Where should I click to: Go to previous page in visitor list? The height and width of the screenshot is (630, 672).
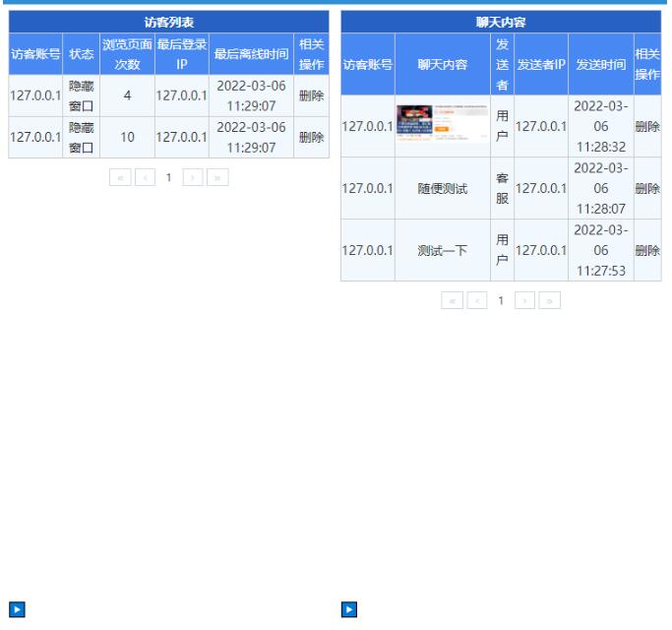click(x=144, y=178)
